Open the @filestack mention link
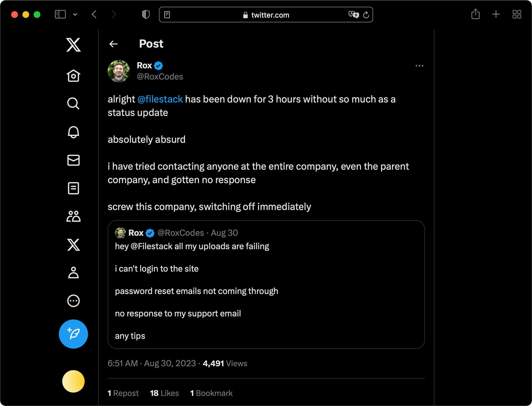 point(160,99)
